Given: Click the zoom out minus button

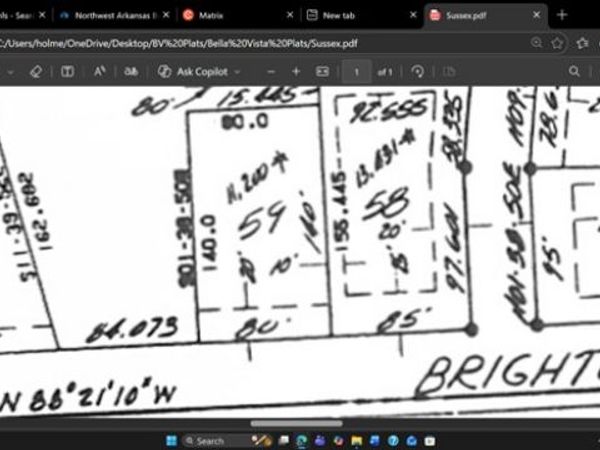Looking at the screenshot, I should pos(270,72).
